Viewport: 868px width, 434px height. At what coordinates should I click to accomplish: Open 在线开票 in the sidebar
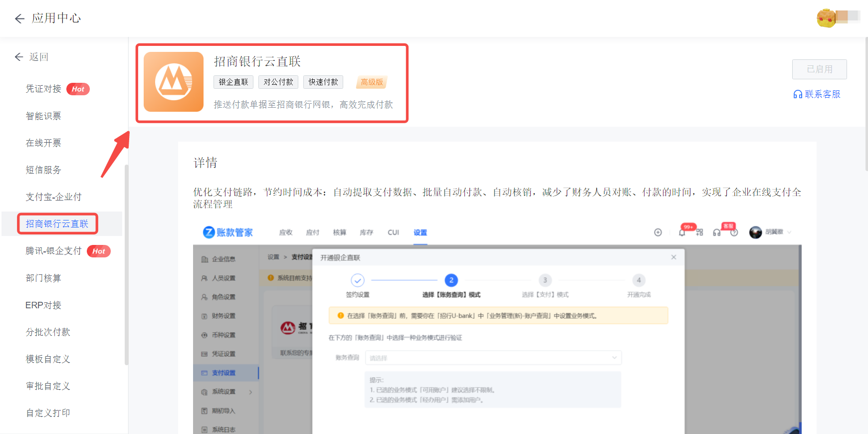point(43,143)
